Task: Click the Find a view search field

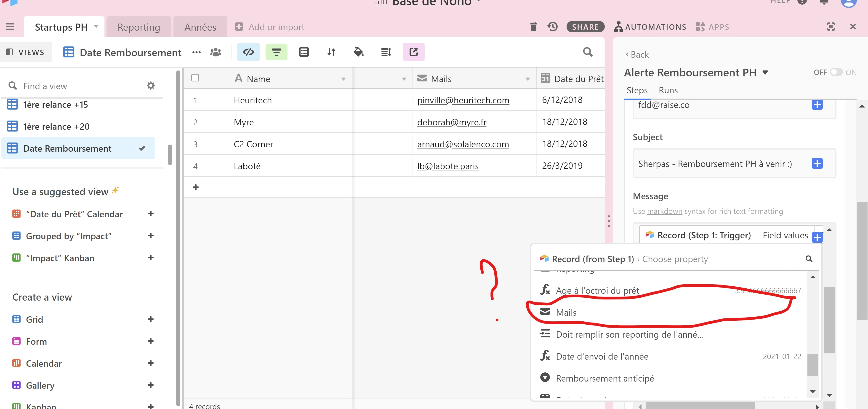Action: tap(74, 86)
